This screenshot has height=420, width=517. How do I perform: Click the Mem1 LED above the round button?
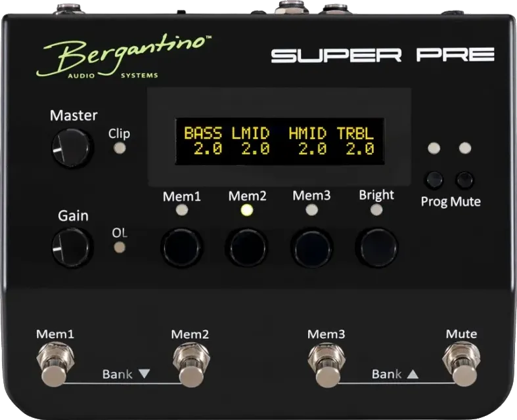point(182,210)
